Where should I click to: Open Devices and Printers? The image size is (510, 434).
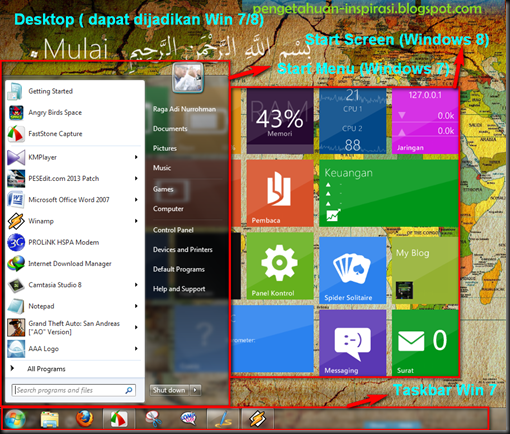[183, 250]
